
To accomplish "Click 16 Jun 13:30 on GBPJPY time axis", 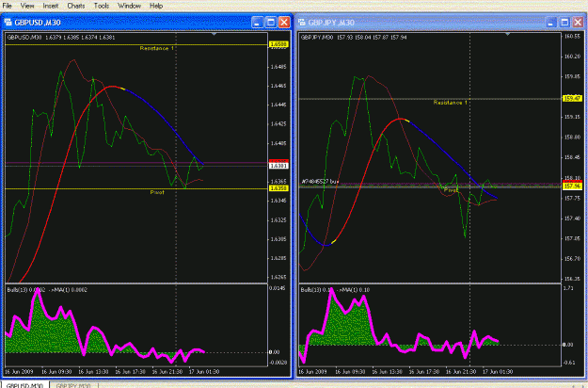I will point(387,371).
